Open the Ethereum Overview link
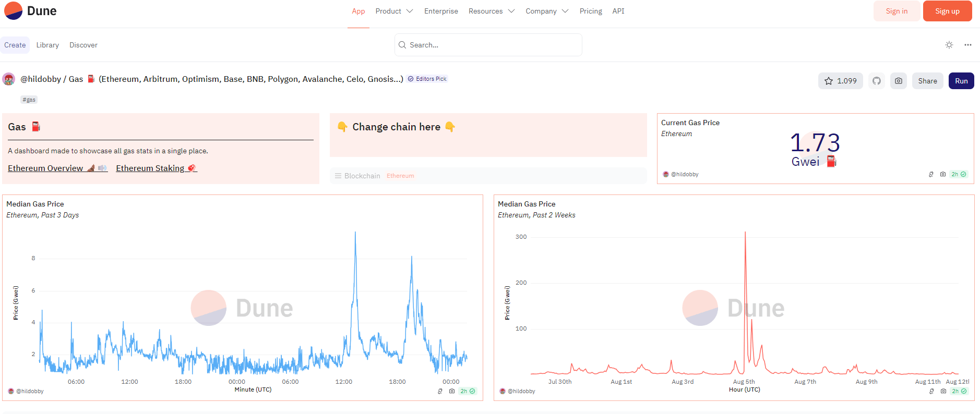Screen dimensions: 980x414 (57, 168)
